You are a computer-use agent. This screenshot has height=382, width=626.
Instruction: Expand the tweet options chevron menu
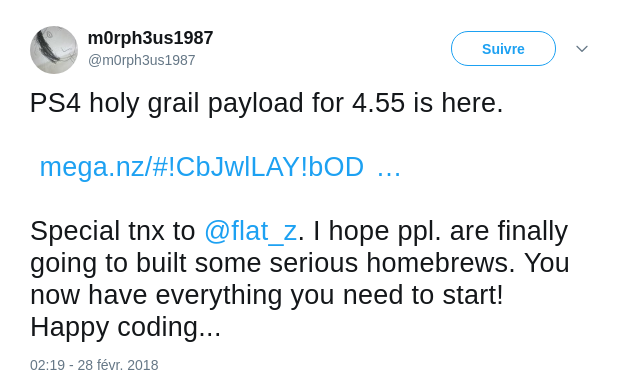click(x=582, y=49)
